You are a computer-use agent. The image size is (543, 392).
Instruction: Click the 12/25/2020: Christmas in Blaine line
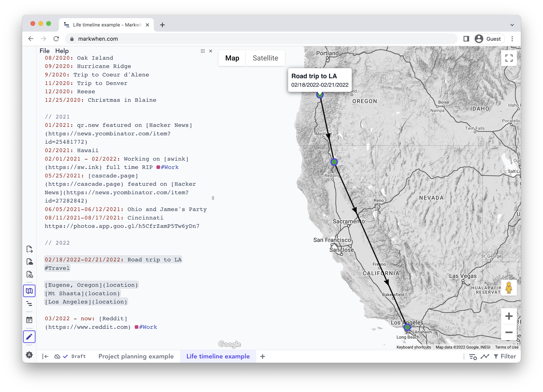101,100
